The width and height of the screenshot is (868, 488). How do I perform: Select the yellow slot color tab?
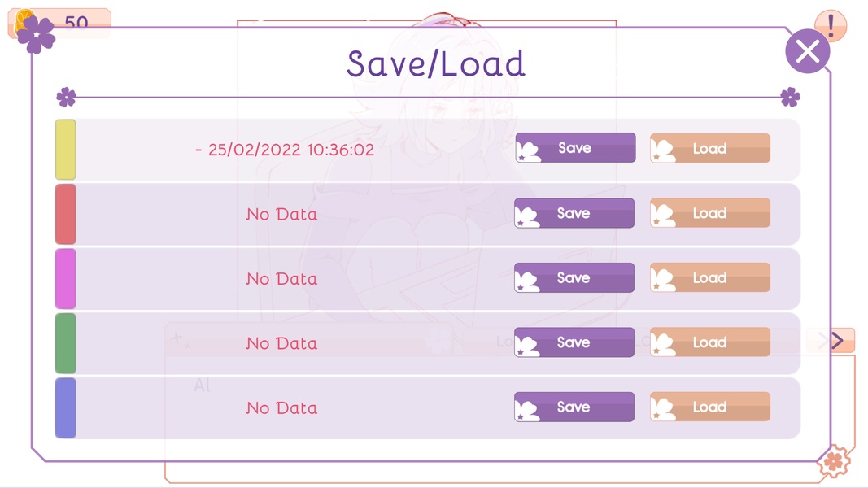point(65,150)
